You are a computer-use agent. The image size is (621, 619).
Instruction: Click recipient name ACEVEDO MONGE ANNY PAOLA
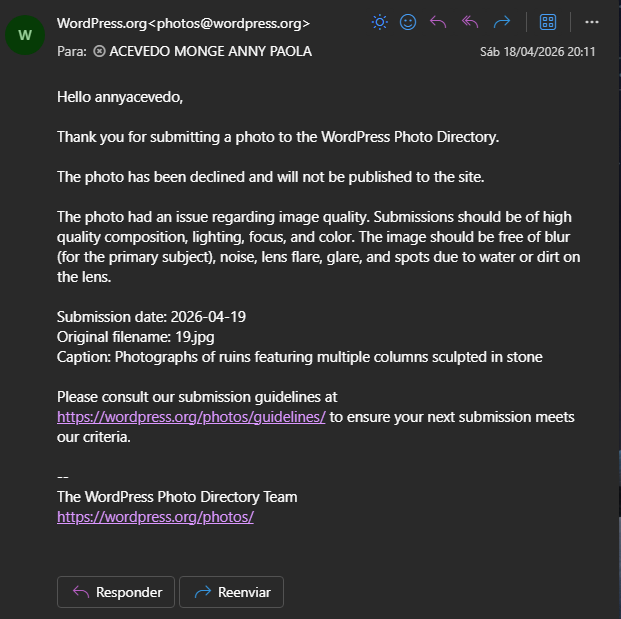tap(210, 51)
